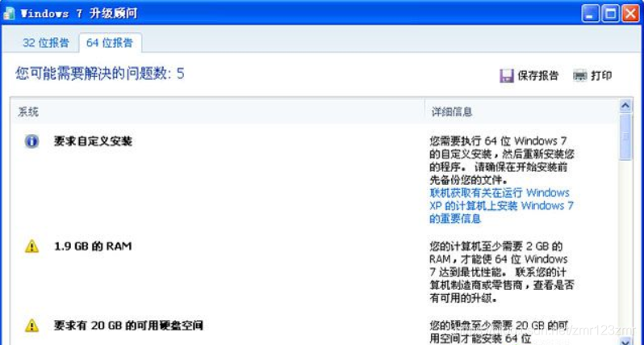This screenshot has width=644, height=345.
Task: Click the printer icon
Action: (580, 76)
